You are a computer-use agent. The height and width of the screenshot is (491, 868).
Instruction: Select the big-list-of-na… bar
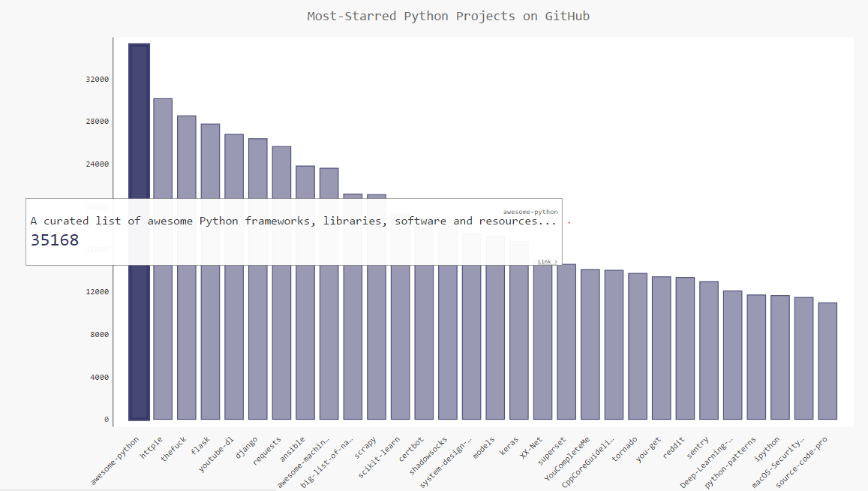coord(353,306)
